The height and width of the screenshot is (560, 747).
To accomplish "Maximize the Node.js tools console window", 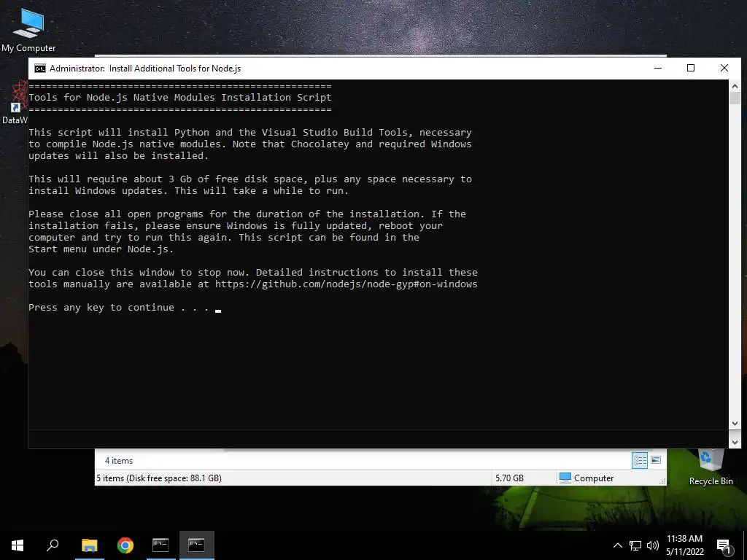I will point(691,68).
